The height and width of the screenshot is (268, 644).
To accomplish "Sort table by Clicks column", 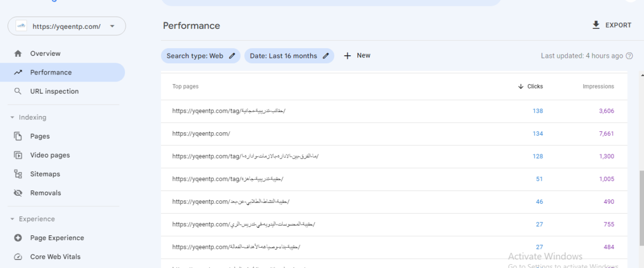I will click(531, 86).
